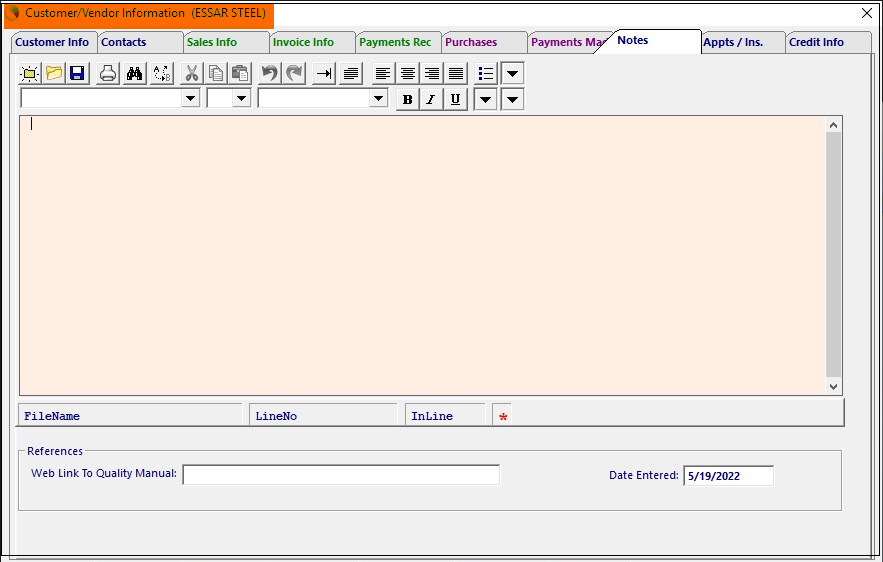Align text left

383,73
